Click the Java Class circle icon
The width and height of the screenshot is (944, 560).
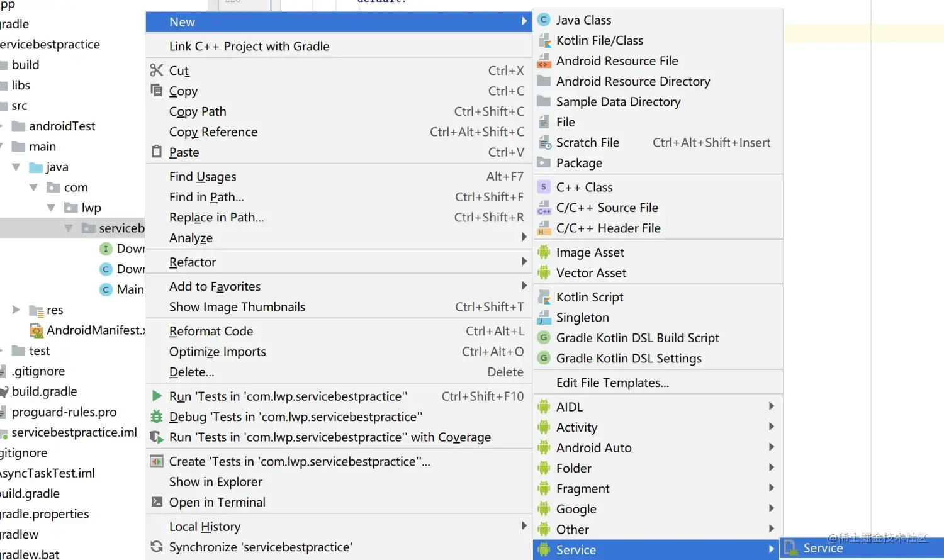pyautogui.click(x=544, y=20)
